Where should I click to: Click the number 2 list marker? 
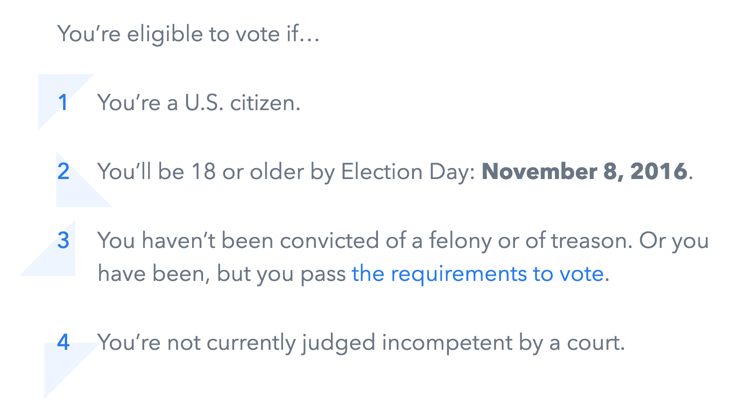coord(63,171)
